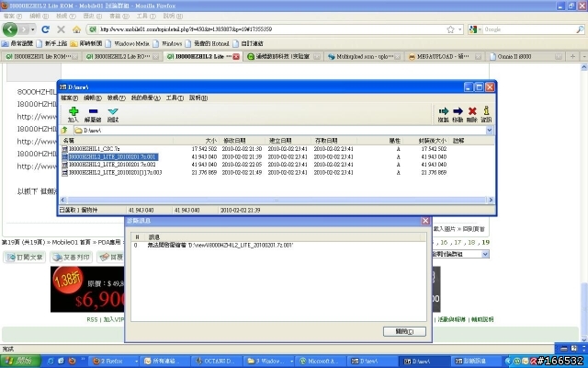Click the Copy (複製) arrow icon

click(443, 111)
